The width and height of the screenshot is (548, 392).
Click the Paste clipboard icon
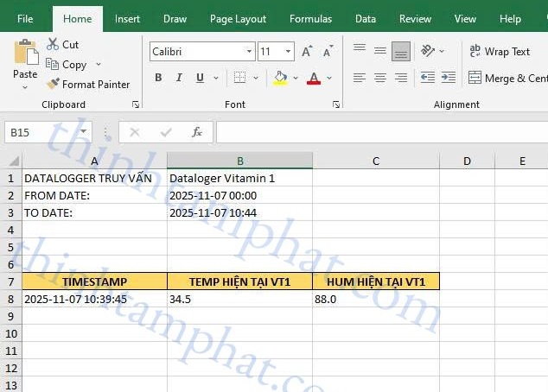[x=26, y=53]
